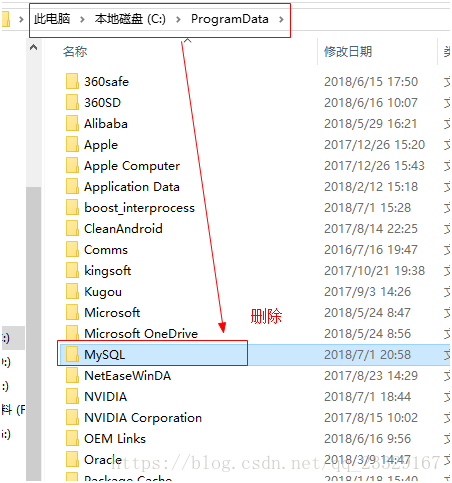The image size is (452, 483).
Task: Select the kingsoft folder name
Action: [x=108, y=271]
